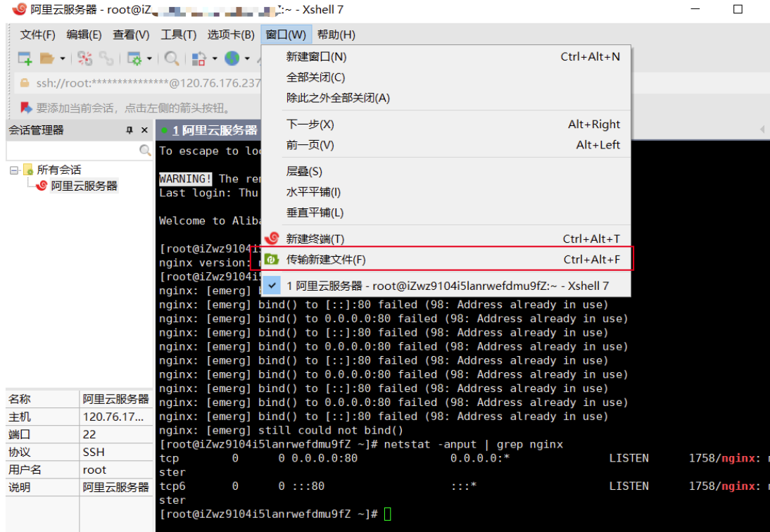Viewport: 770px width, 532px height.
Task: Switch to the 1 阿里云服务器 session tab
Action: tap(209, 131)
